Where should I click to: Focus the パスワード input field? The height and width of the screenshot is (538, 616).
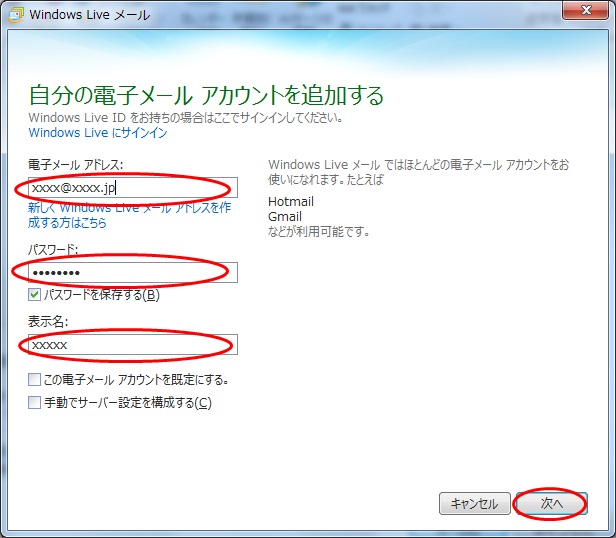coord(133,272)
